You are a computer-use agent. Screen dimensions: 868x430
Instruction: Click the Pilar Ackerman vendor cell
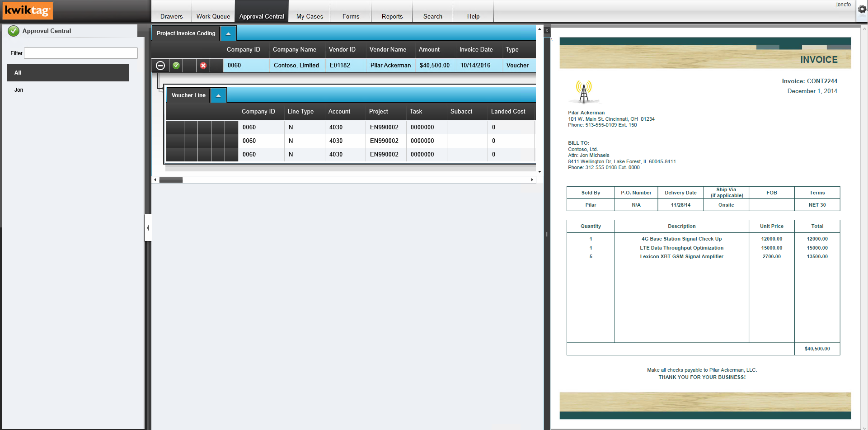390,66
